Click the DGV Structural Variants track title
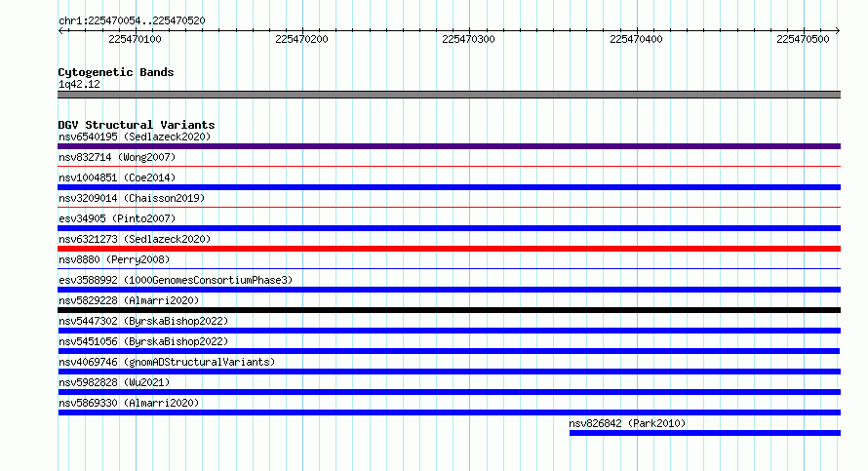This screenshot has height=471, width=868. coord(137,125)
